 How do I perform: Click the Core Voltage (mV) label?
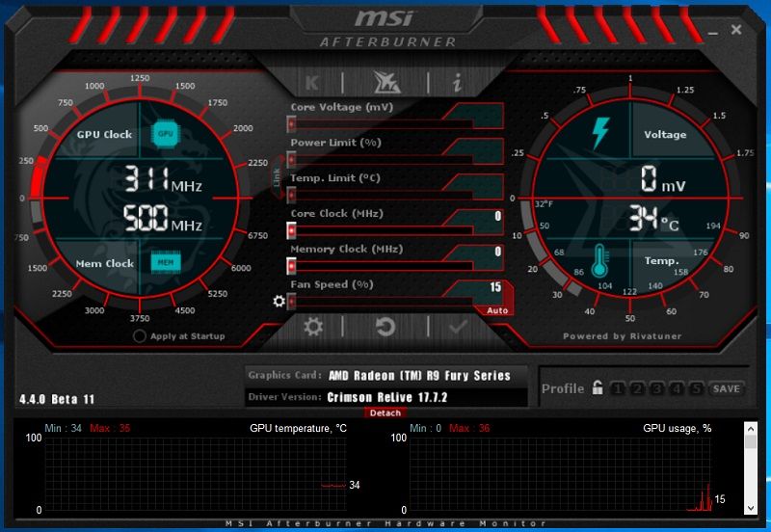click(342, 107)
